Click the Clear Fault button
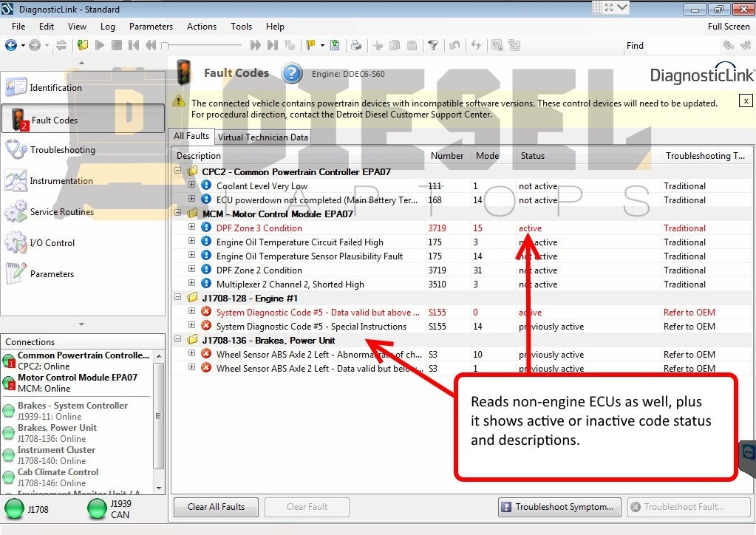The image size is (756, 535). [x=307, y=507]
